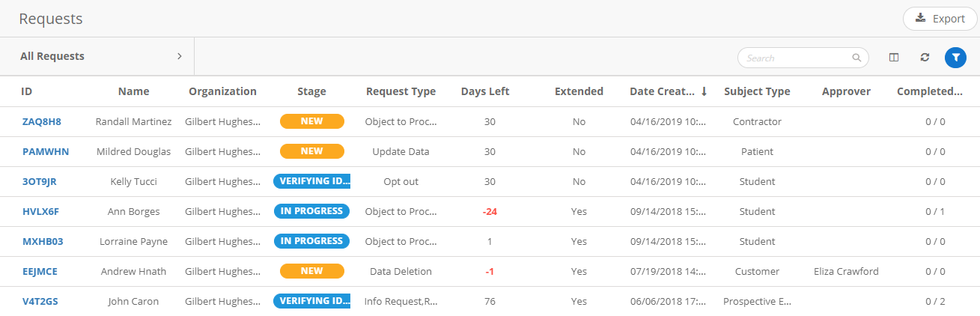Viewport: 980px width, 316px height.
Task: Click IN PROGRESS badge for Ann Borges
Action: pos(312,211)
